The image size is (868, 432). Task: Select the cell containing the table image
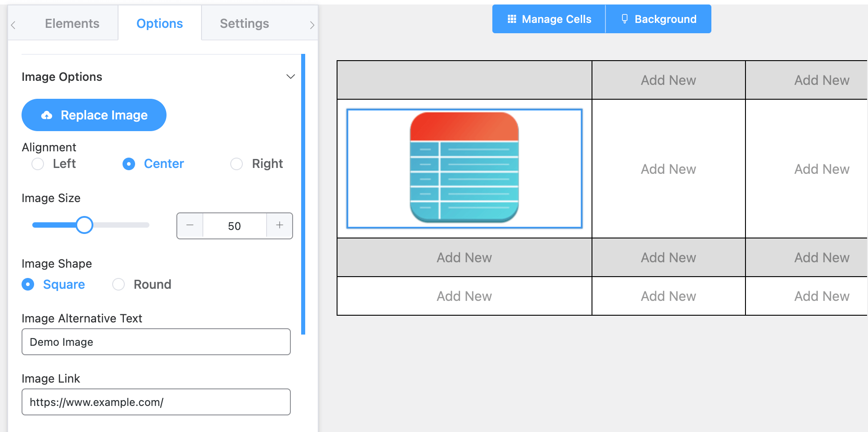(x=464, y=169)
